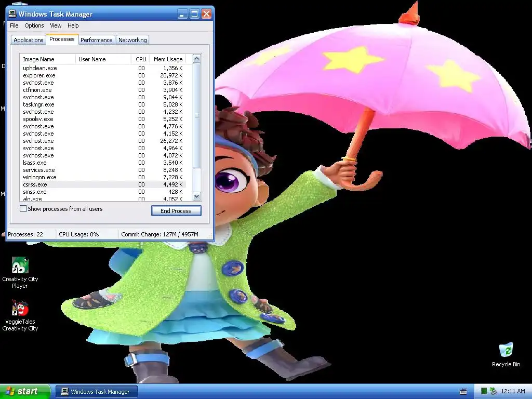Screen dimensions: 532x399
Task: Open the Options menu
Action: [x=34, y=25]
